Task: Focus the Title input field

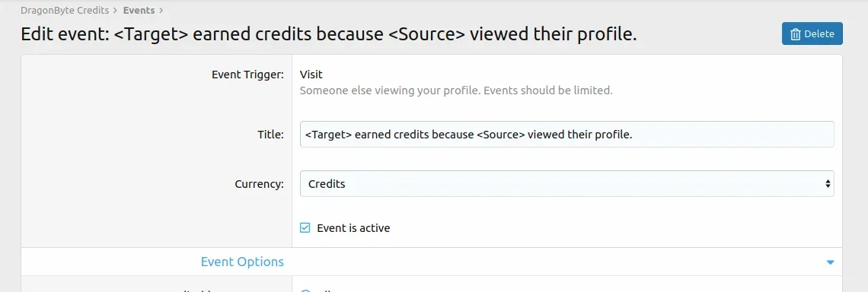Action: pyautogui.click(x=566, y=135)
